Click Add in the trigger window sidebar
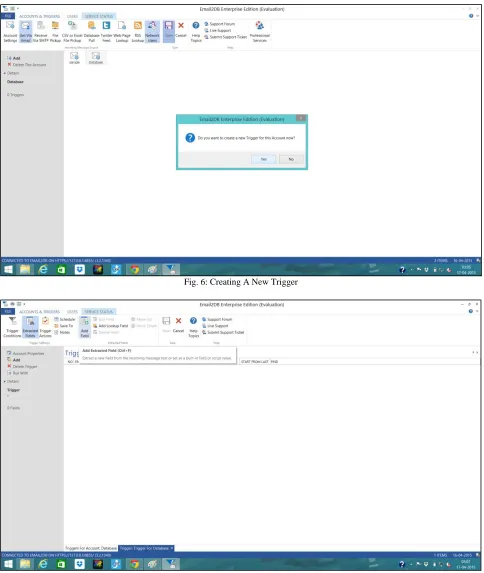This screenshot has height=573, width=484. point(14,360)
